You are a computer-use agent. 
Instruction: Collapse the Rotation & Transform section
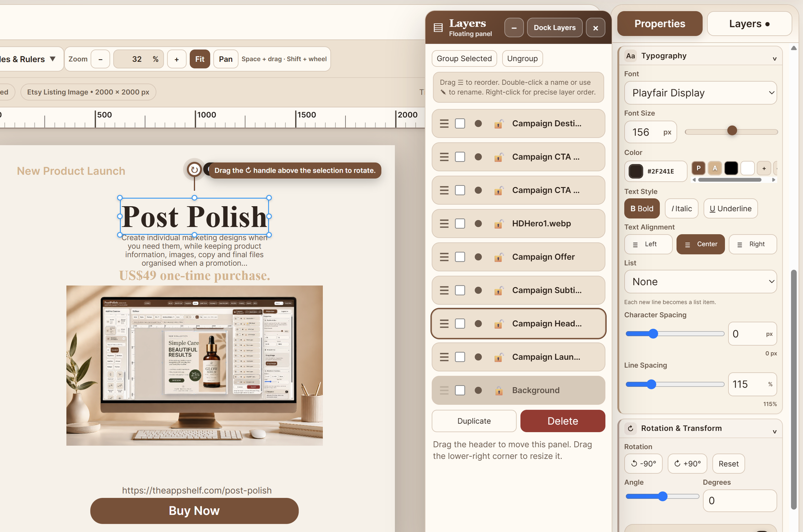[x=774, y=432]
